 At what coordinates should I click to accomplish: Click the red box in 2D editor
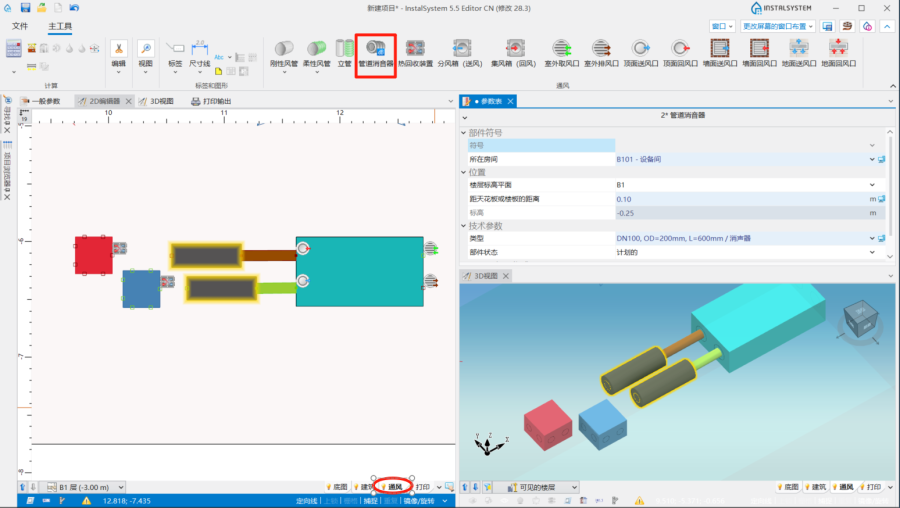(93, 255)
